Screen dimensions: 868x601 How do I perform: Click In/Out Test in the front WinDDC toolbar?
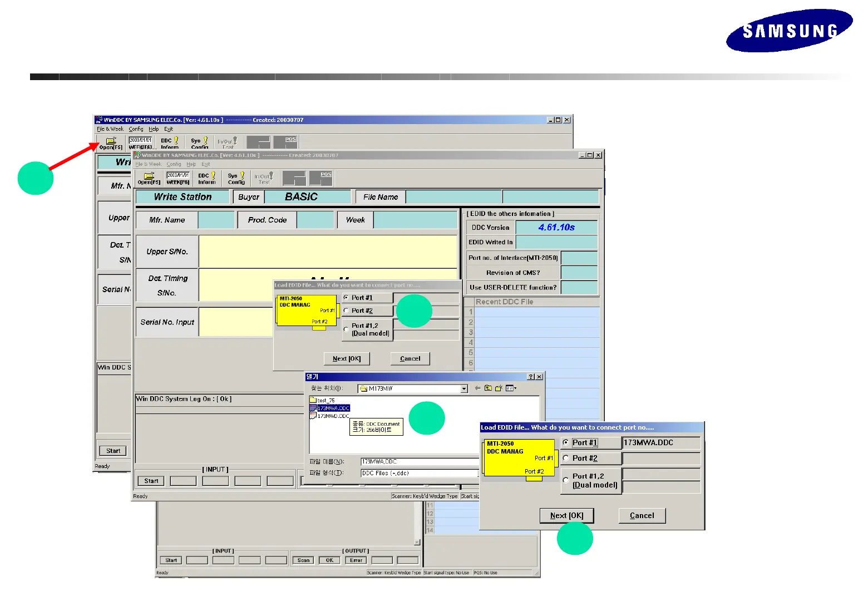[x=264, y=179]
